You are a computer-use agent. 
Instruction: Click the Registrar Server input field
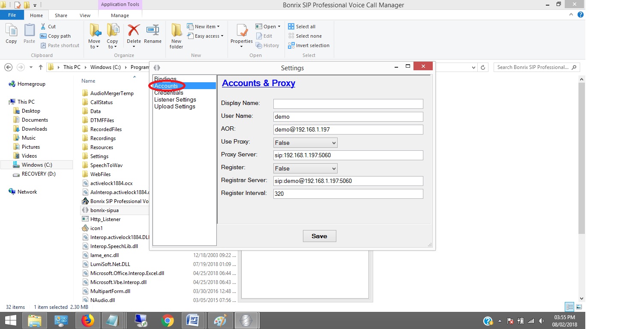348,181
